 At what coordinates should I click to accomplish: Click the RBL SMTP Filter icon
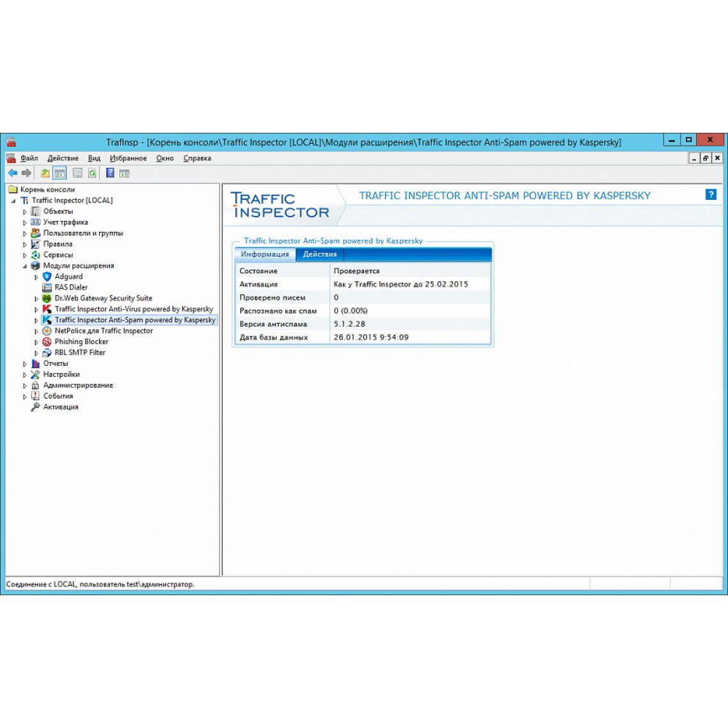[x=47, y=353]
